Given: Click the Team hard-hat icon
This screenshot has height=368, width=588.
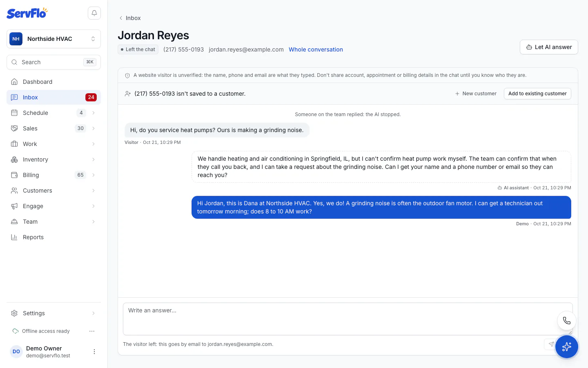Looking at the screenshot, I should 14,222.
